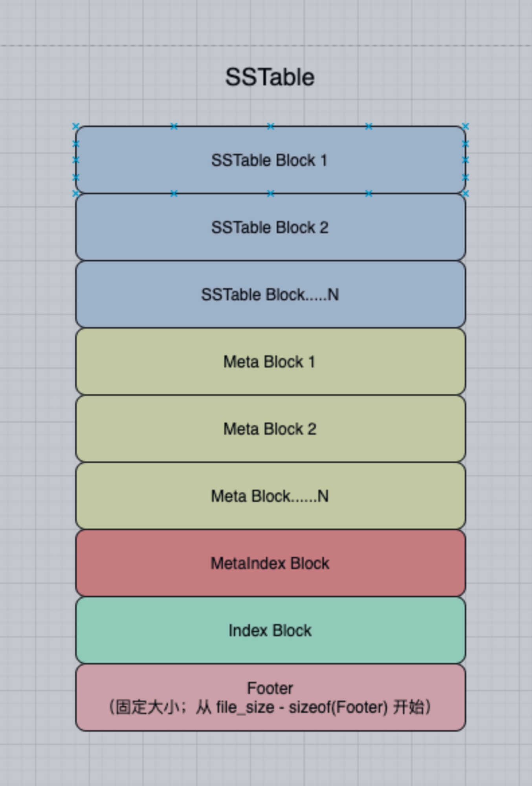Click bottom-right connection point of SSTable Block 1
This screenshot has width=532, height=786.
(x=466, y=193)
